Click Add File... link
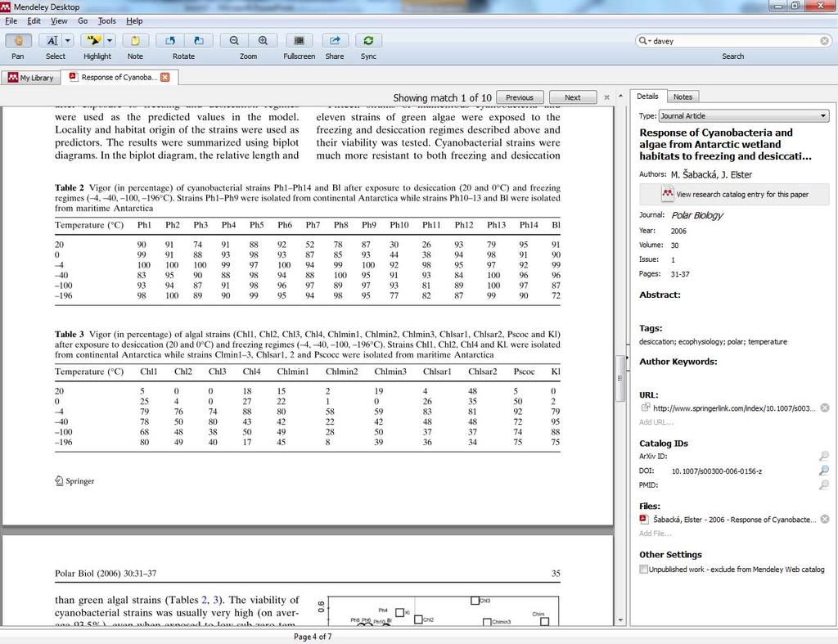Image resolution: width=838 pixels, height=644 pixels. point(656,534)
